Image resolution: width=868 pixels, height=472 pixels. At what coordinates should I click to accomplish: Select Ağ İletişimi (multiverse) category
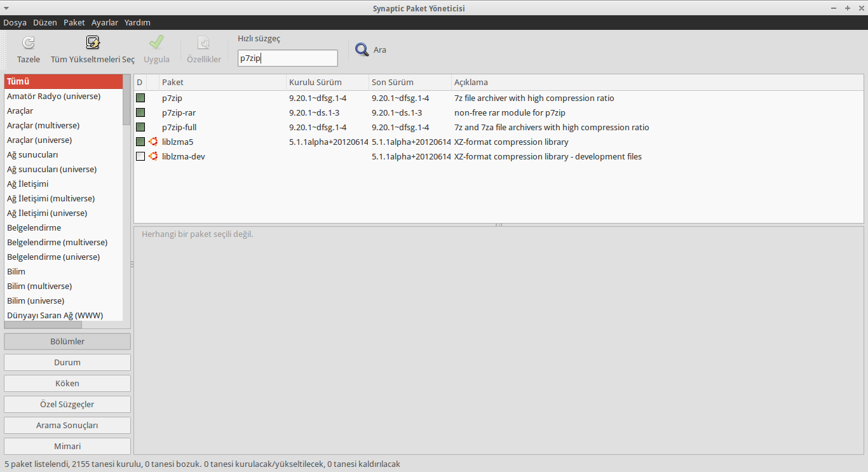point(64,199)
